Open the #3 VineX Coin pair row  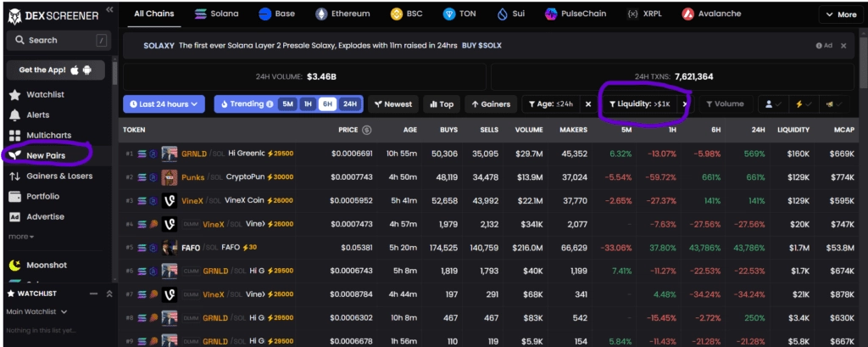click(x=491, y=201)
